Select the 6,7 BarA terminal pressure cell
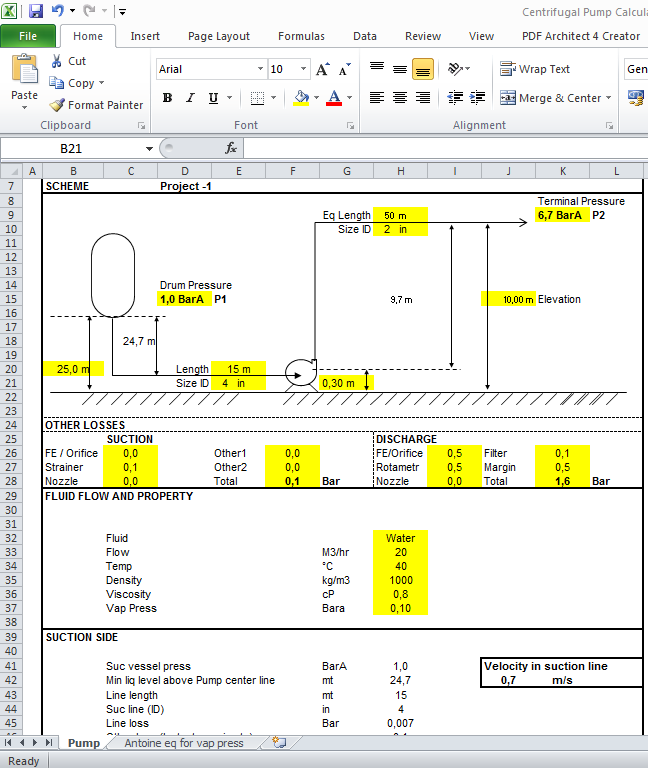The image size is (648, 768). pyautogui.click(x=562, y=215)
